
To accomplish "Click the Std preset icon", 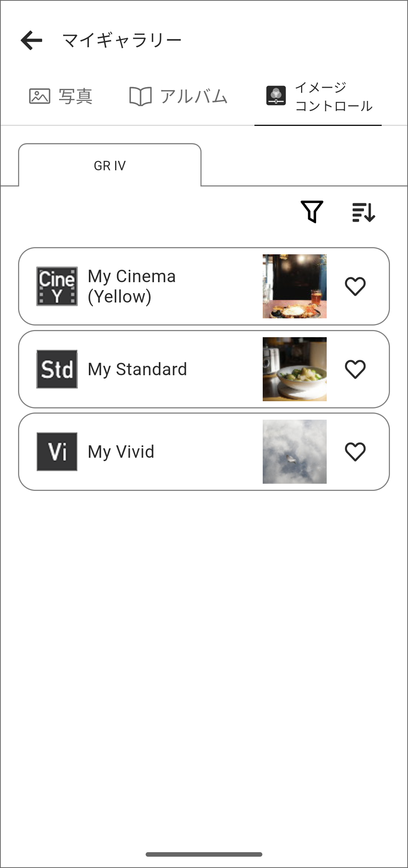I will [x=57, y=369].
